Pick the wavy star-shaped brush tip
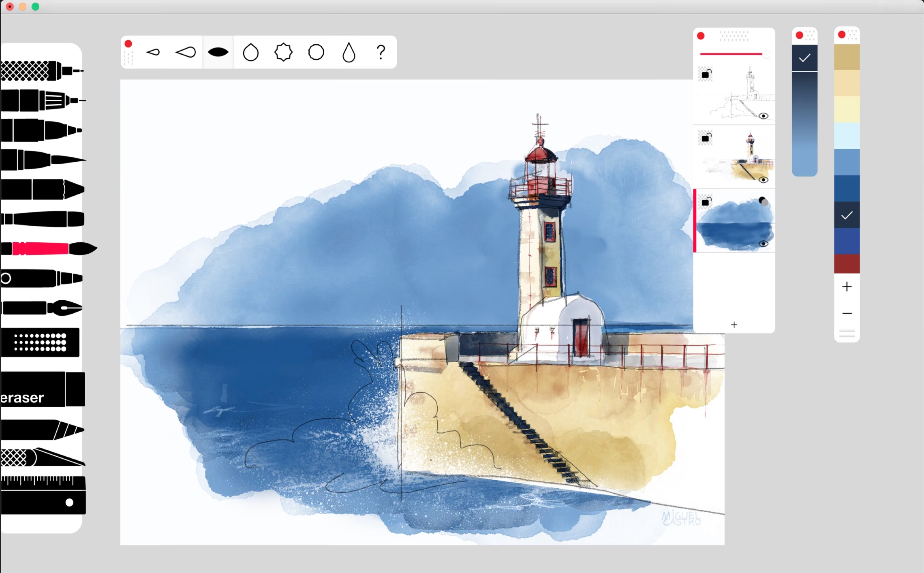 pyautogui.click(x=283, y=52)
